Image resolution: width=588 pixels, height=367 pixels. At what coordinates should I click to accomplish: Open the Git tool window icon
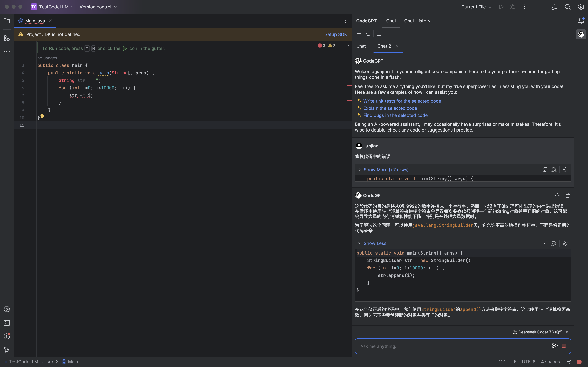coord(7,350)
